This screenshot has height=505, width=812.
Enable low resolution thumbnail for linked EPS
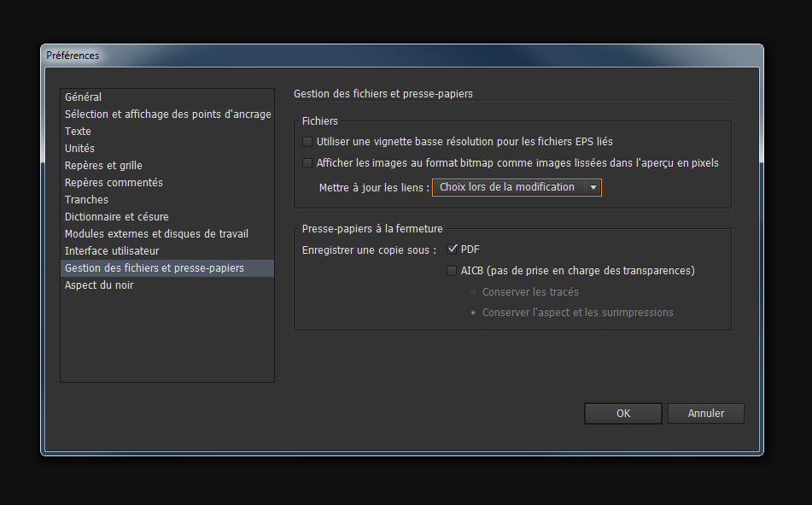[307, 142]
